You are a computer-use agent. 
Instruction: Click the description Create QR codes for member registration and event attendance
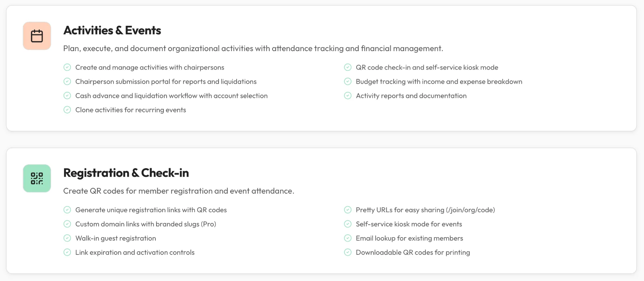179,191
